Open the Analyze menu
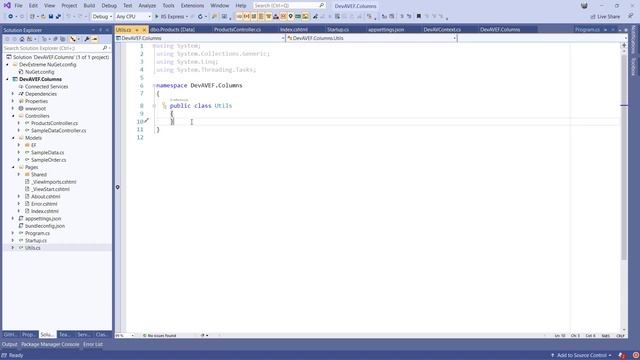 pyautogui.click(x=147, y=6)
